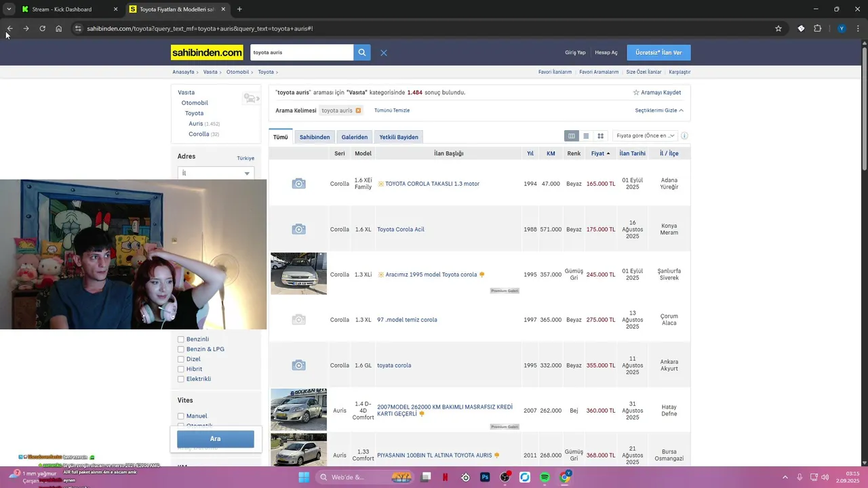Switch to table column view icon
Screen dimensions: 868x488
(572, 136)
